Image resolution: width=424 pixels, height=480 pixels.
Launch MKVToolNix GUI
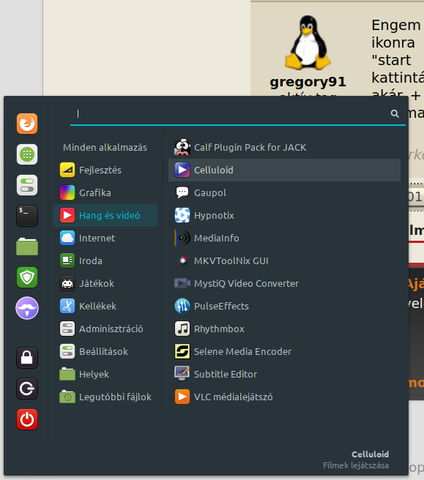pyautogui.click(x=284, y=261)
